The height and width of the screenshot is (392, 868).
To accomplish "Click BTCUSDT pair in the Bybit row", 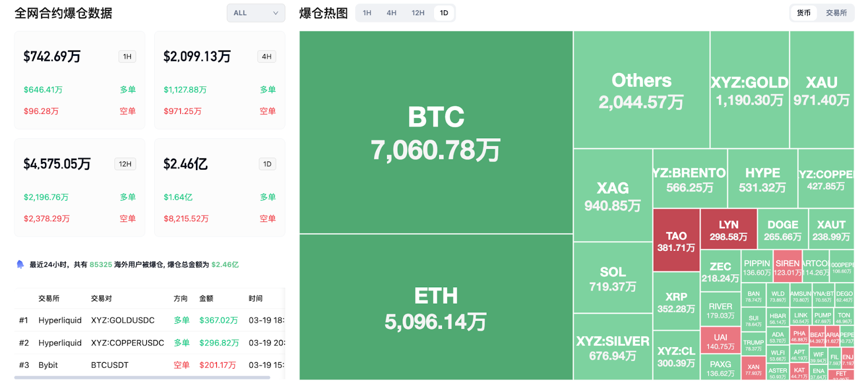I will point(108,364).
